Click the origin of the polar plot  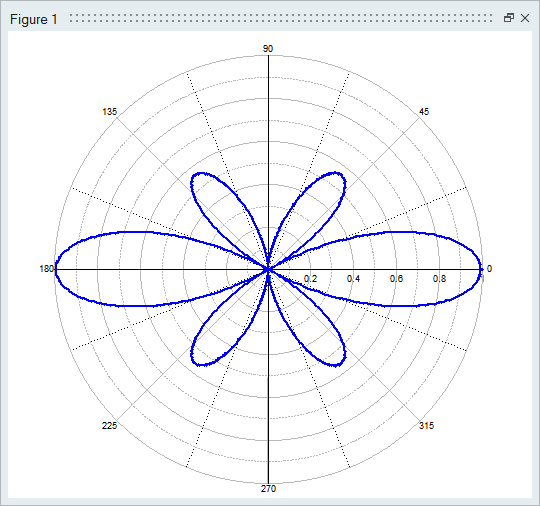tap(268, 269)
